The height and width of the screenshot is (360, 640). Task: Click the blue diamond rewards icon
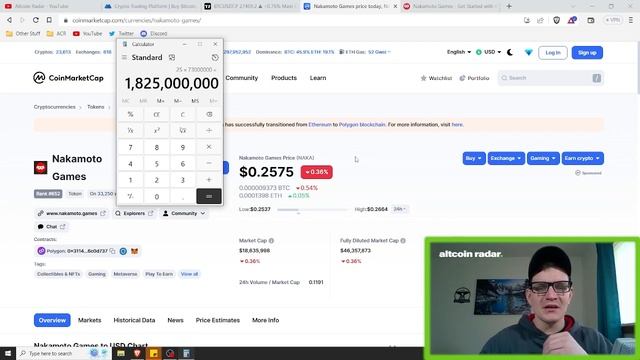coord(529,52)
